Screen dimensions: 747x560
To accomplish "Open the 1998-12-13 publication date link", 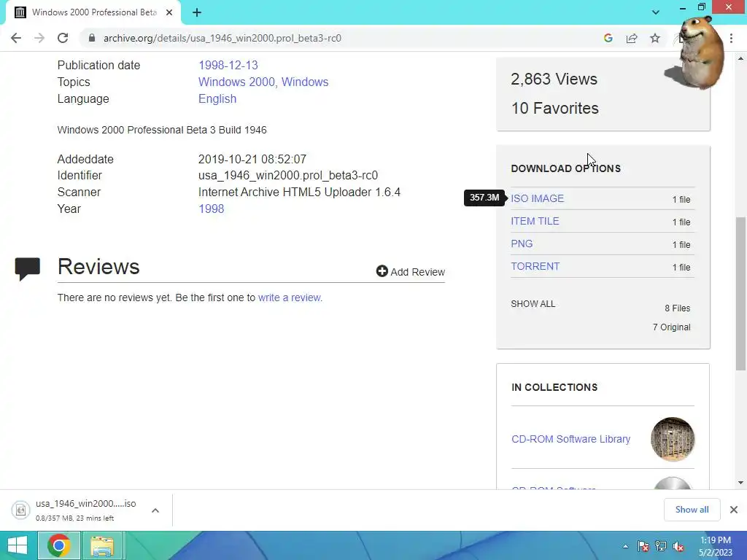I will tap(228, 65).
